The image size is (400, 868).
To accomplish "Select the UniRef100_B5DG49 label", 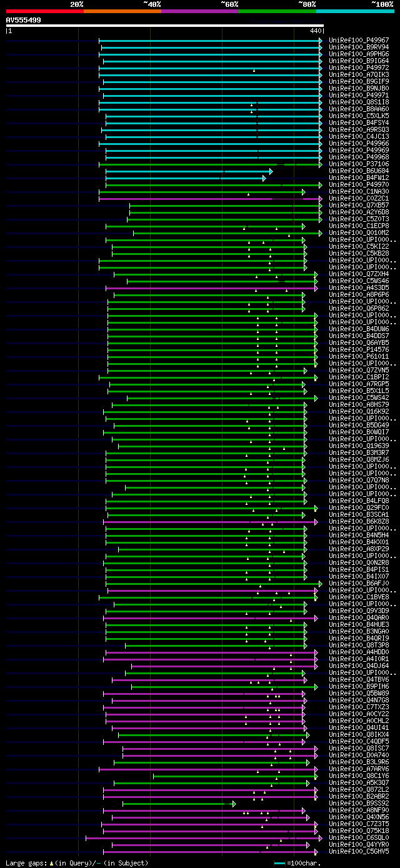I will point(359,425).
